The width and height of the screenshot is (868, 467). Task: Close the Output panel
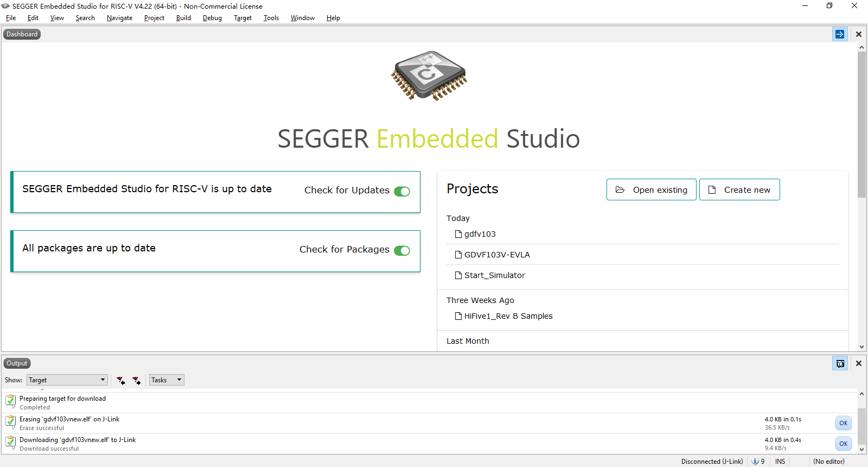859,363
